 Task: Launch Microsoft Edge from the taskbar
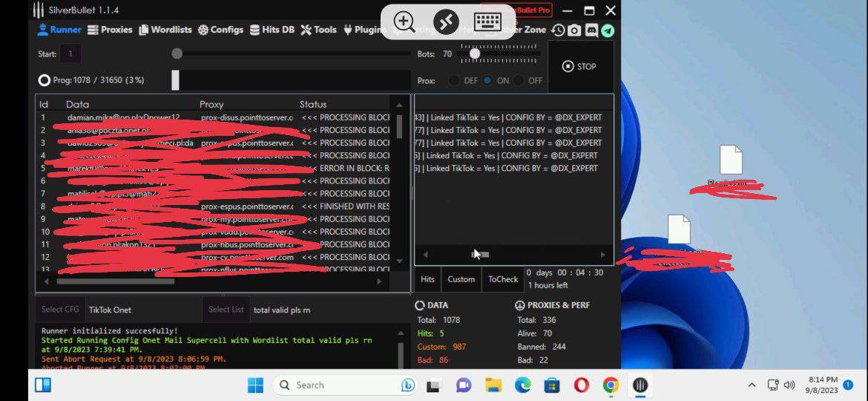pos(522,385)
